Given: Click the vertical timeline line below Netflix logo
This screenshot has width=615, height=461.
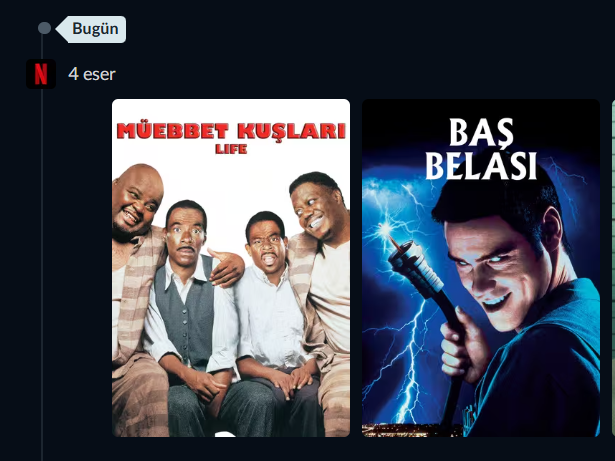Looking at the screenshot, I should tap(42, 275).
